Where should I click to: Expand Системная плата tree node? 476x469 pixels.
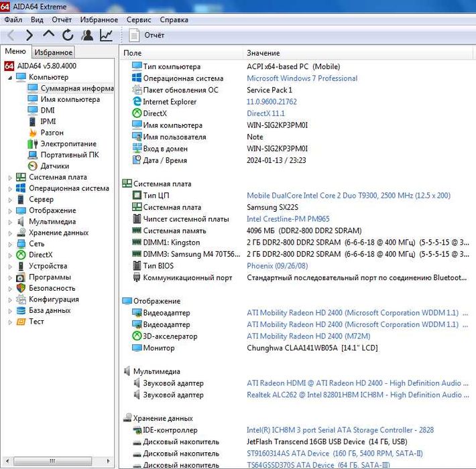pyautogui.click(x=10, y=178)
